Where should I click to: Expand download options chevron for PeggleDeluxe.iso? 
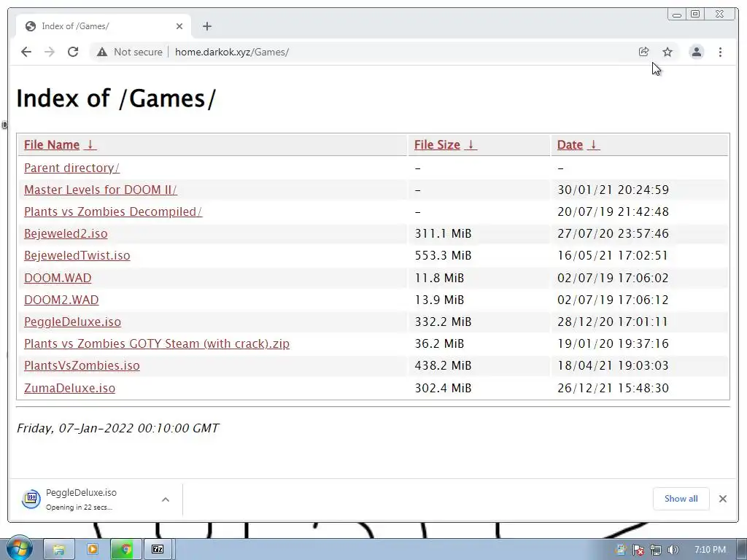pos(166,499)
